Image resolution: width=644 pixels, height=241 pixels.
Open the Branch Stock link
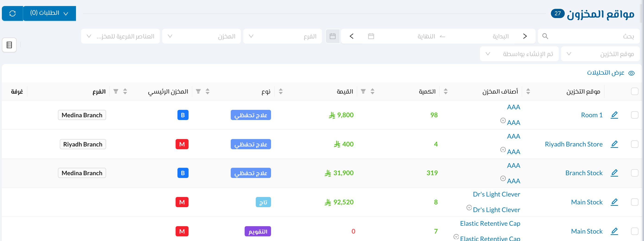[x=584, y=173]
